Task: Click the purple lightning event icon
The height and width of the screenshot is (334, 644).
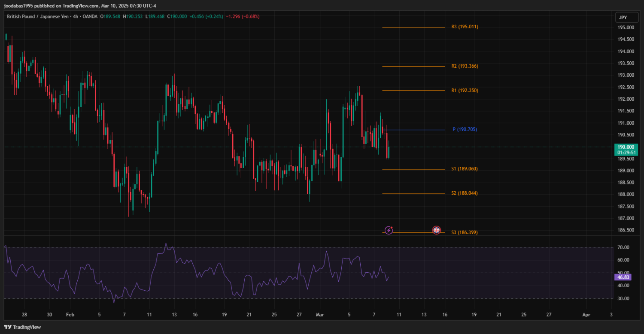Action: click(389, 230)
